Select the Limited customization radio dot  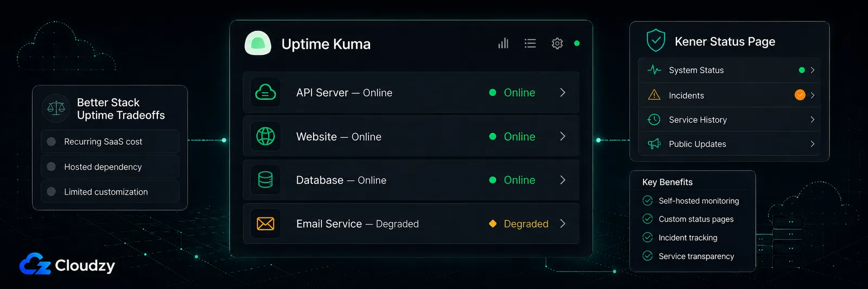tap(52, 191)
